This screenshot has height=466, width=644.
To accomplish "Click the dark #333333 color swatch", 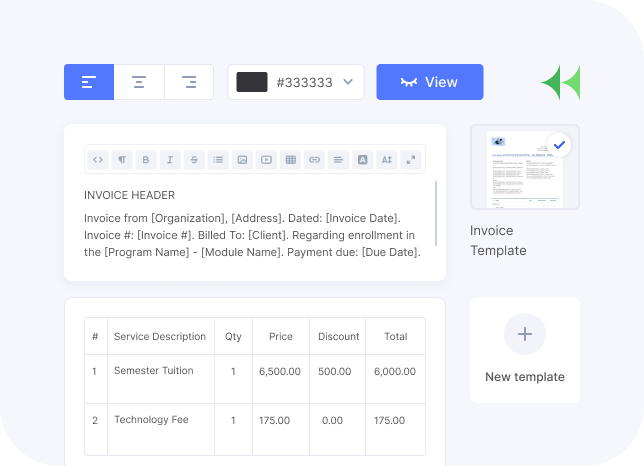I will point(252,82).
